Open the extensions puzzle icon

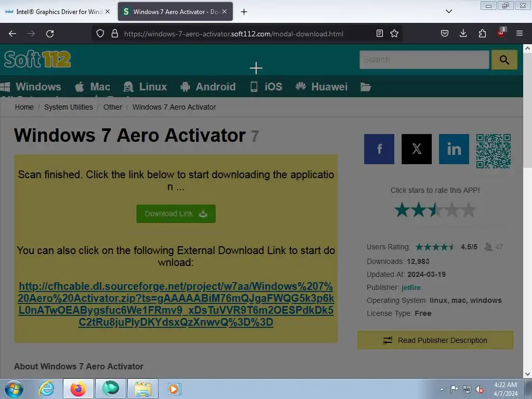(482, 34)
